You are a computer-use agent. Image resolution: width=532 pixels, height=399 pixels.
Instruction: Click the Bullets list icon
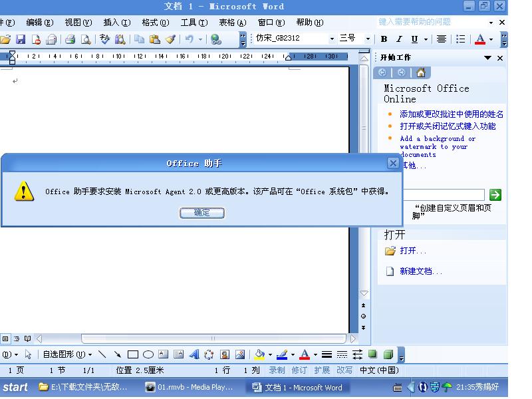click(460, 39)
